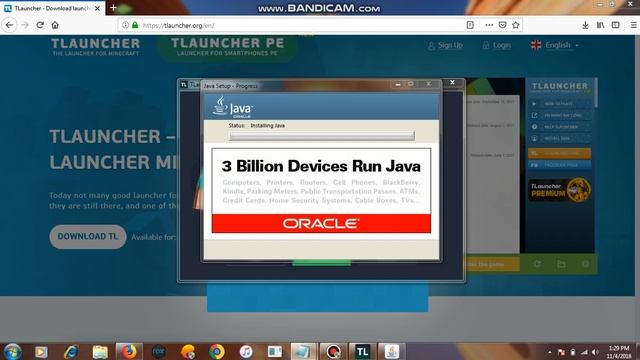Show hidden system tray icons
Image resolution: width=640 pixels, height=360 pixels.
[x=550, y=352]
